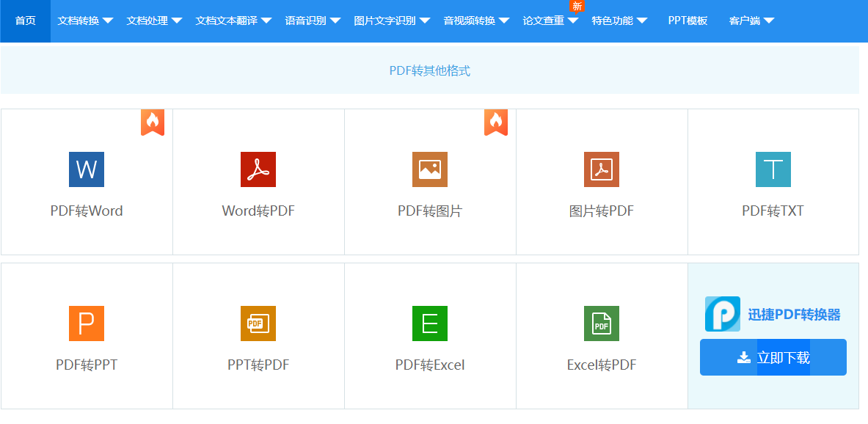Open the Word转PDF tool icon

[x=258, y=169]
